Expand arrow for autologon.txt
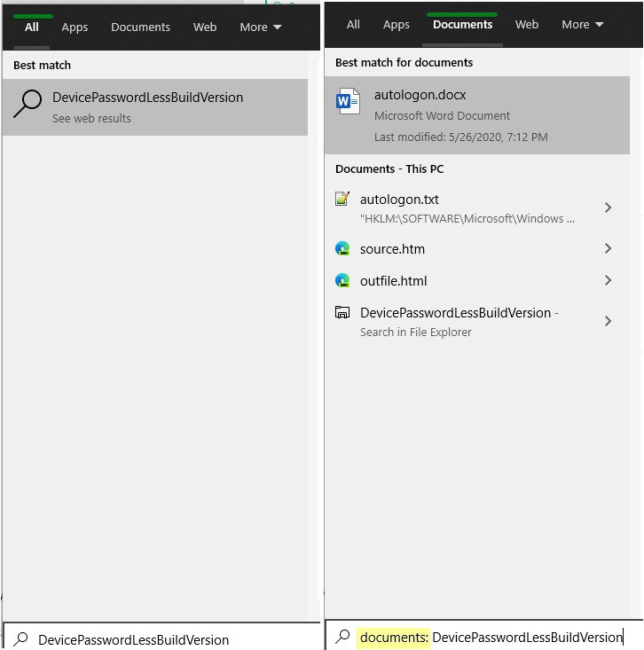644x650 pixels. coord(608,208)
